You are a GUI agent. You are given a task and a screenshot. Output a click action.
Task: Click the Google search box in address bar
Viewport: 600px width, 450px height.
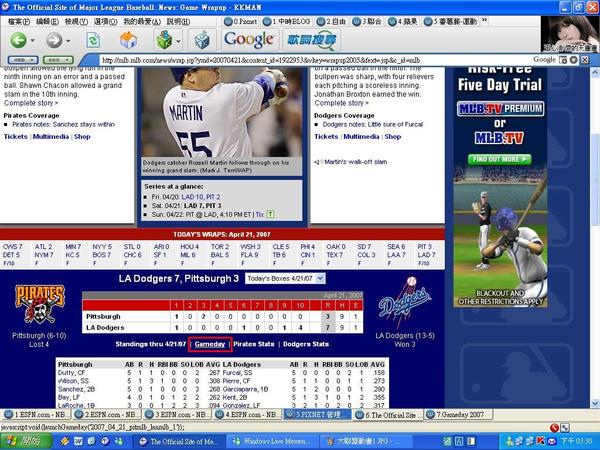[x=544, y=60]
